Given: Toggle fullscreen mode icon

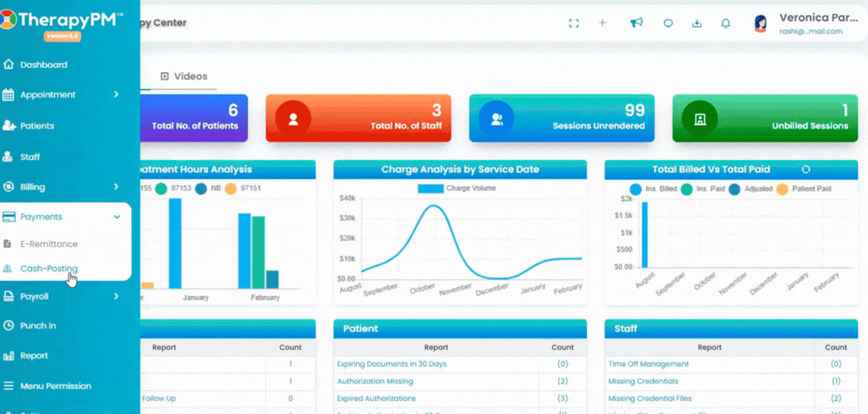Looking at the screenshot, I should pyautogui.click(x=573, y=23).
